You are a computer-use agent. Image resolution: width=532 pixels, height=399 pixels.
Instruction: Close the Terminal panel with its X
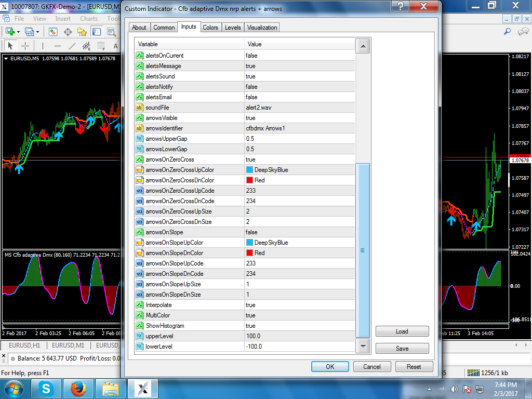(4, 356)
